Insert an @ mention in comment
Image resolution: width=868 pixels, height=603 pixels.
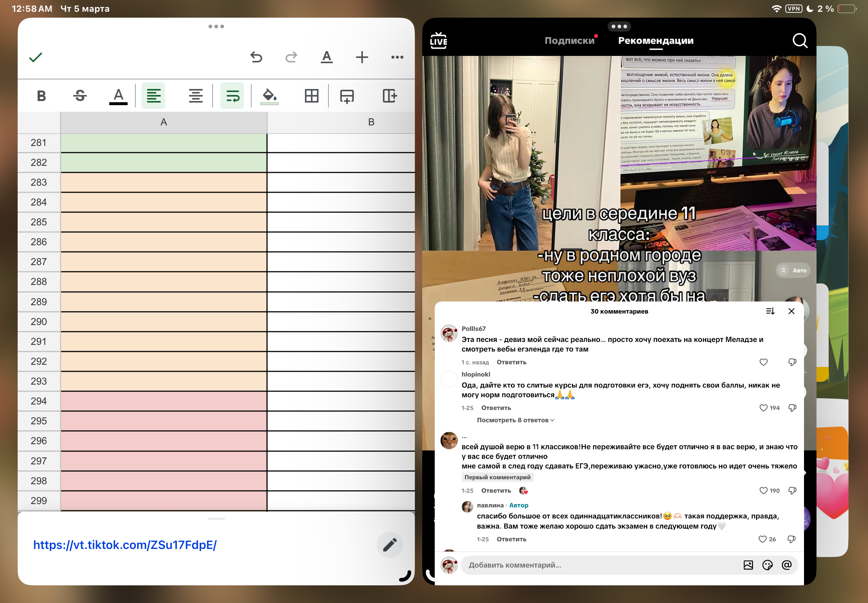click(786, 565)
